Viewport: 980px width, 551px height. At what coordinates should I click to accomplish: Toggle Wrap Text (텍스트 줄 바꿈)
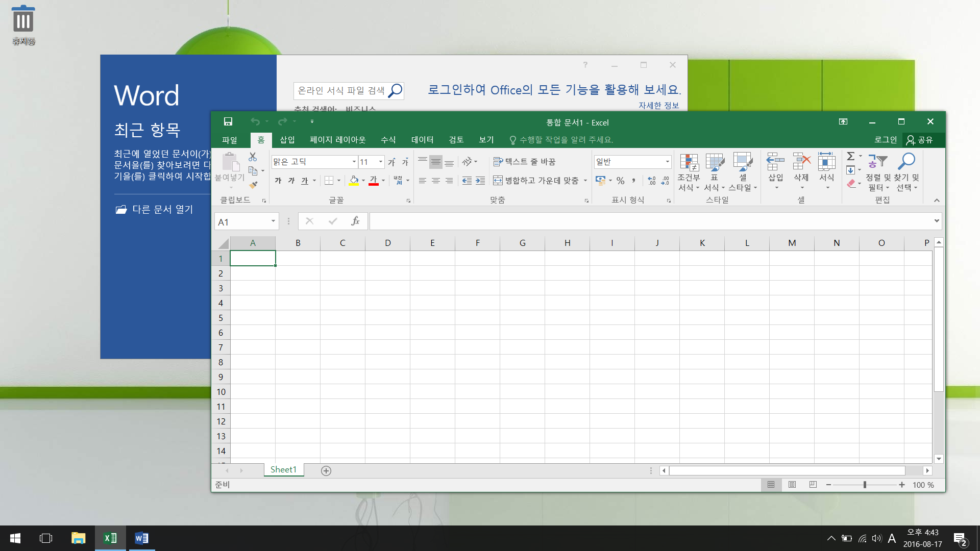tap(524, 162)
